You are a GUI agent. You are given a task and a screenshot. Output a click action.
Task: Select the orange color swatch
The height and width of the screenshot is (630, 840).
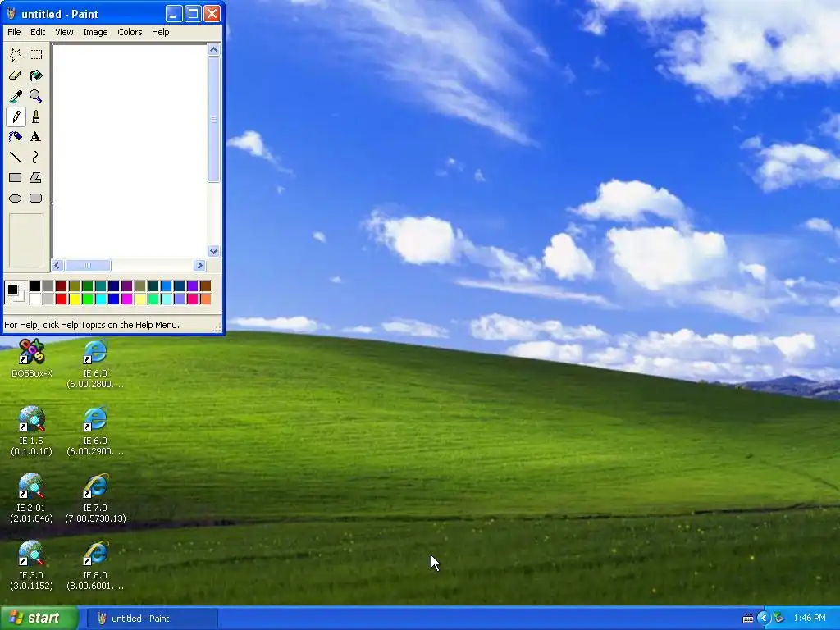[206, 299]
